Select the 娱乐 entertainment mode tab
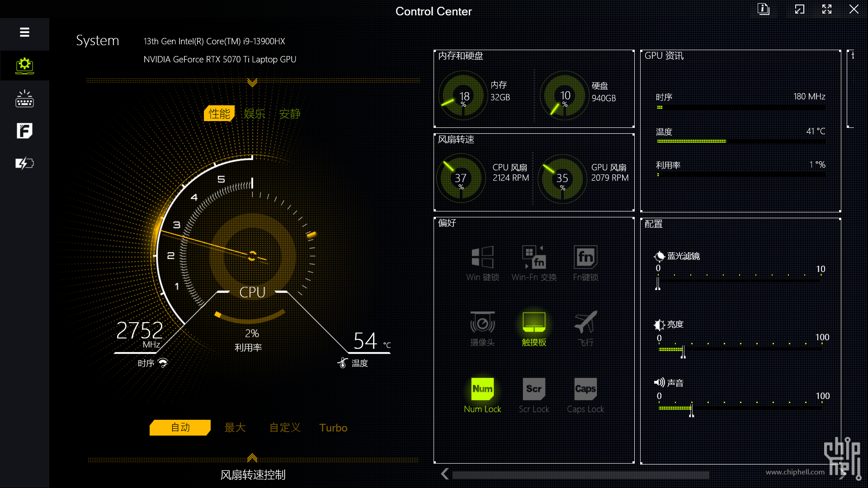 pos(255,113)
